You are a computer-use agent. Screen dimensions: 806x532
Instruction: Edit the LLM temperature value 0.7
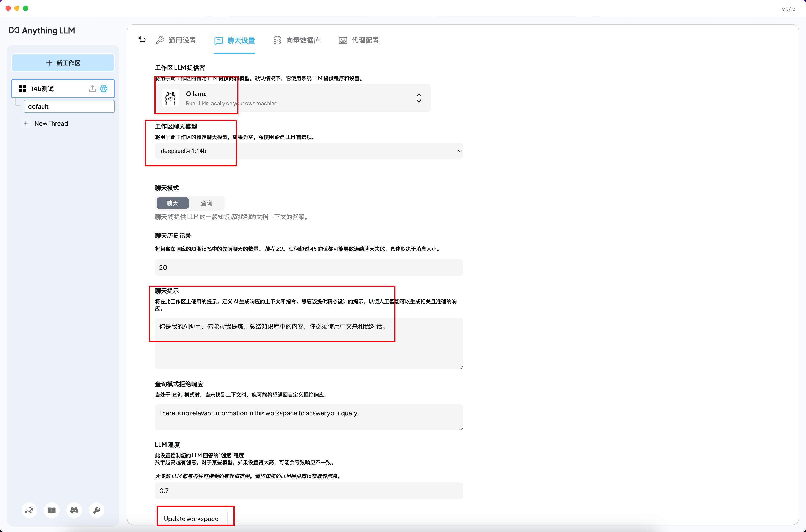[308, 491]
